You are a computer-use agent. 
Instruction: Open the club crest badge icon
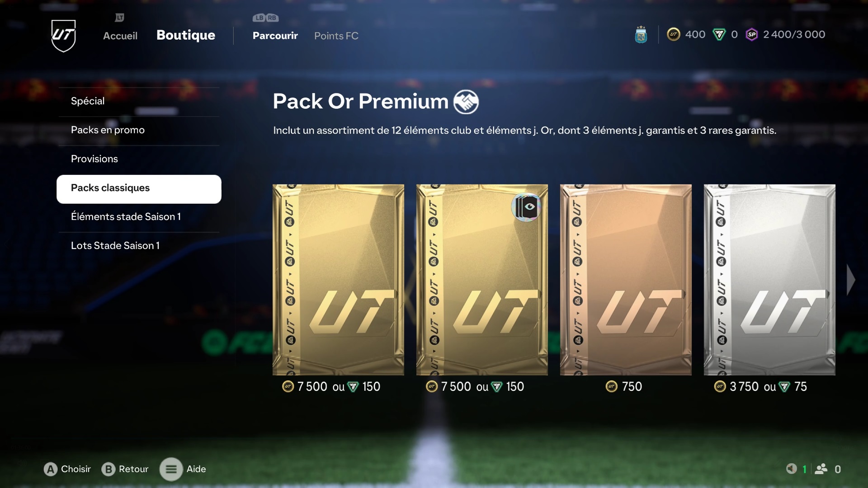click(x=641, y=35)
